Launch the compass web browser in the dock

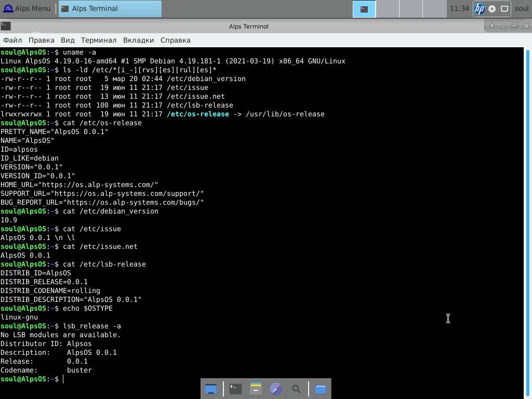[276, 389]
